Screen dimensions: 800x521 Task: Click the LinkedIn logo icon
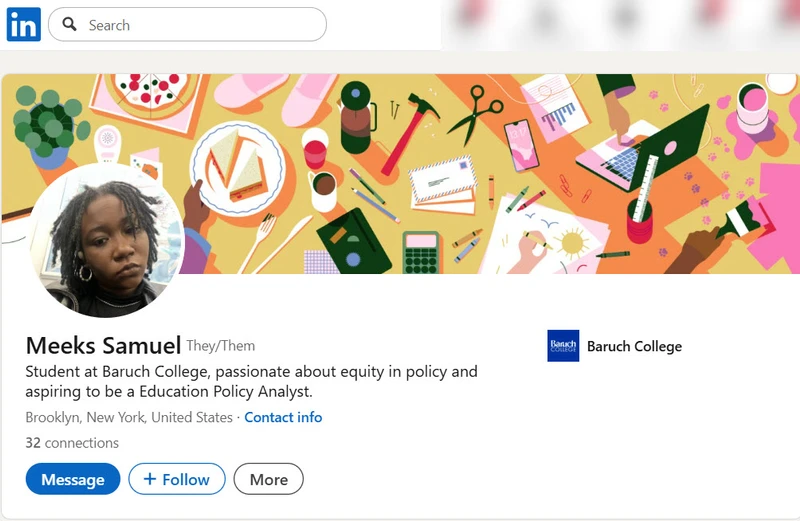[x=23, y=24]
